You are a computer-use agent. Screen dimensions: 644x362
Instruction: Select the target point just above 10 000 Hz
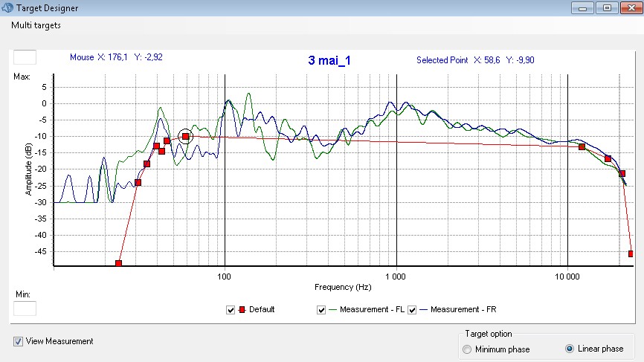pyautogui.click(x=582, y=147)
